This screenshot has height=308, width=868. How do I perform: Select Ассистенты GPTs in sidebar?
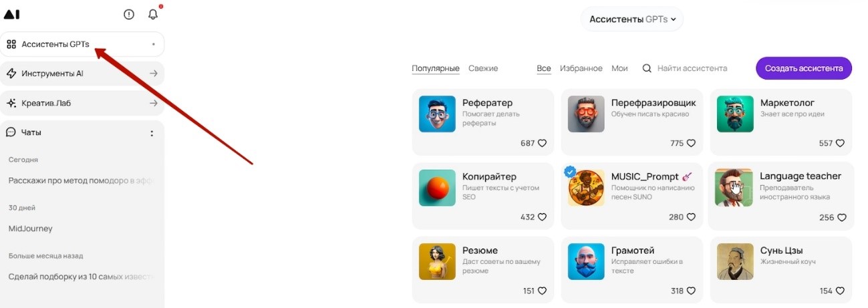tap(82, 44)
